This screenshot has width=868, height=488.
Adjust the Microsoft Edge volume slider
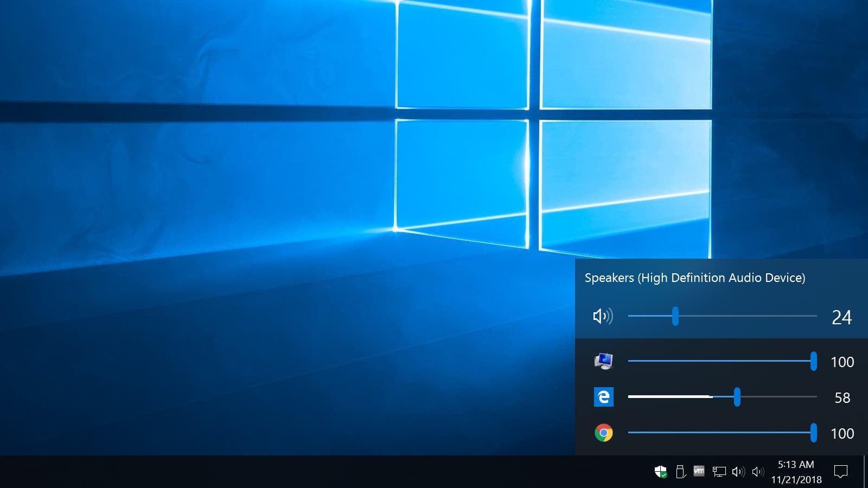click(722, 397)
